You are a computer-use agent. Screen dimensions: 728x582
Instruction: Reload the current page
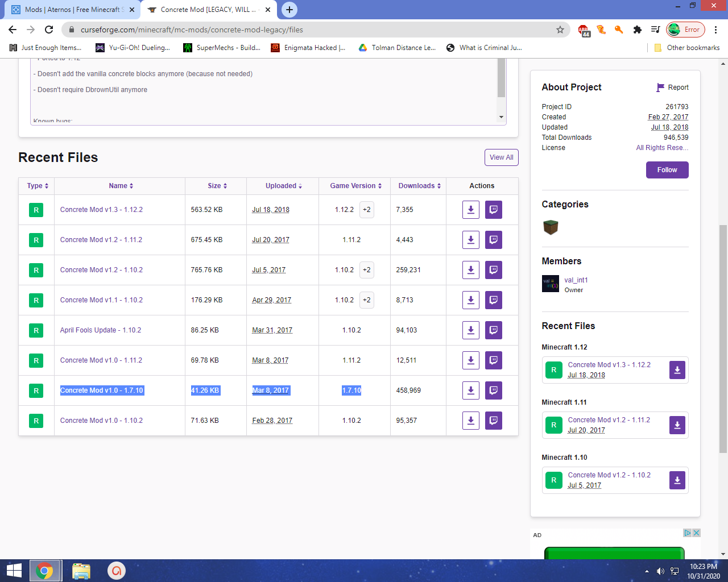pos(49,30)
